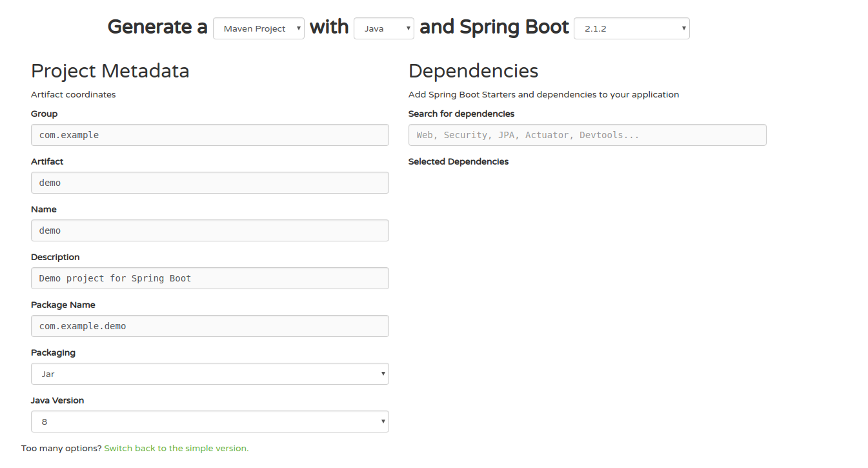Click the Search for dependencies field
The width and height of the screenshot is (868, 468).
pos(587,135)
